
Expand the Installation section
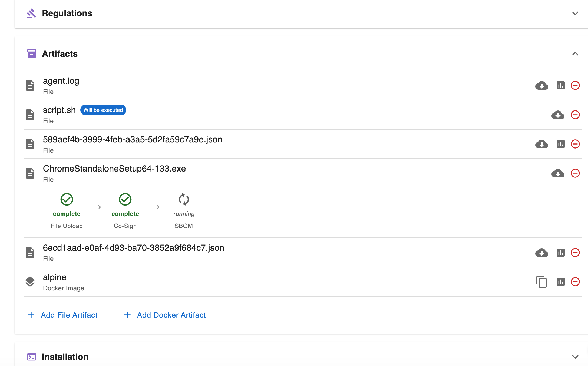coord(575,357)
